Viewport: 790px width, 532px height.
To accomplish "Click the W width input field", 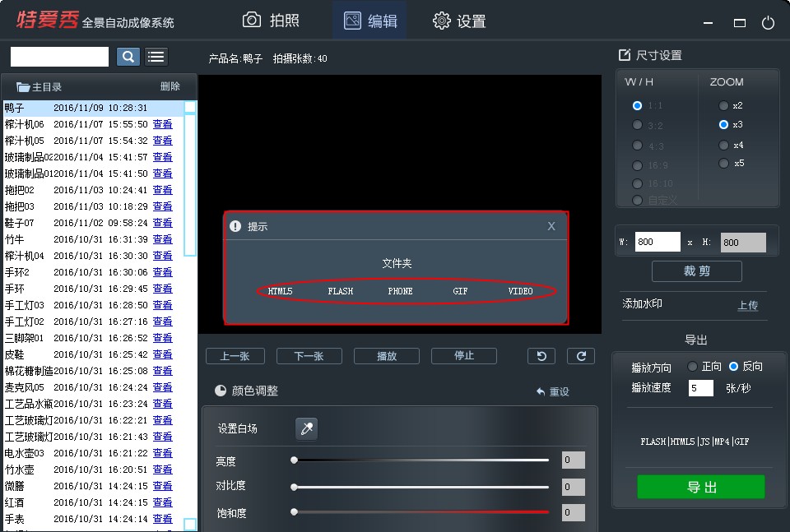I will pos(658,242).
